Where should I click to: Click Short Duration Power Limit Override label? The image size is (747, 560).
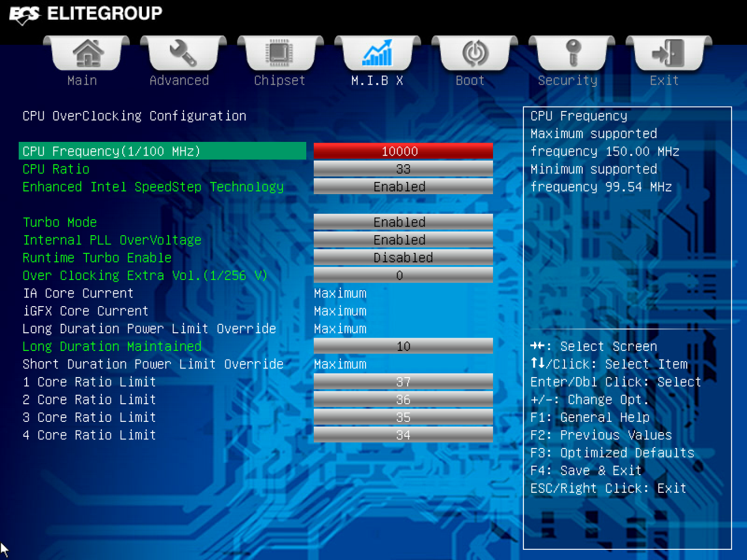[x=153, y=364]
